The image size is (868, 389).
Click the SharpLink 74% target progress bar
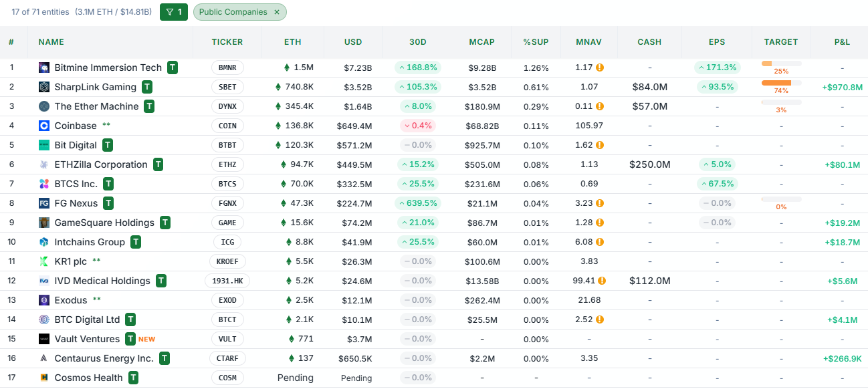781,83
